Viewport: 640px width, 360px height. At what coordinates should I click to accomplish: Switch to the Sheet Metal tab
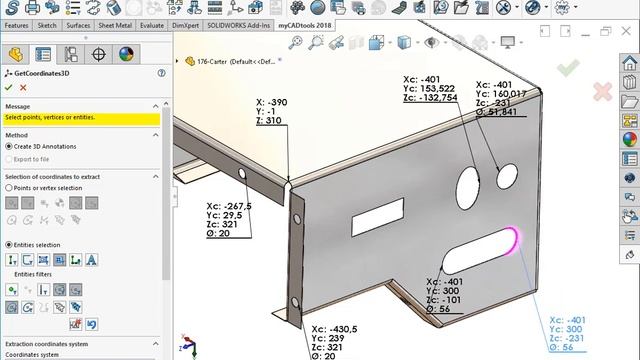(115, 25)
